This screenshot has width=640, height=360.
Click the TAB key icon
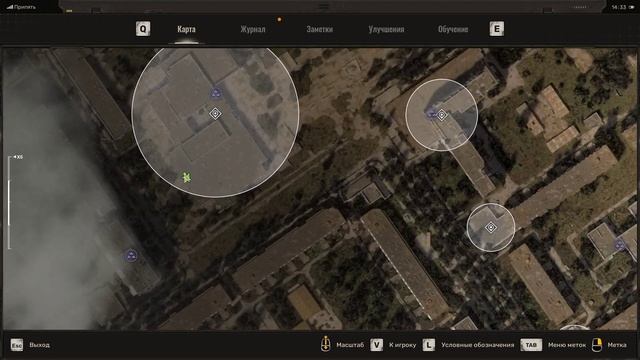point(531,345)
